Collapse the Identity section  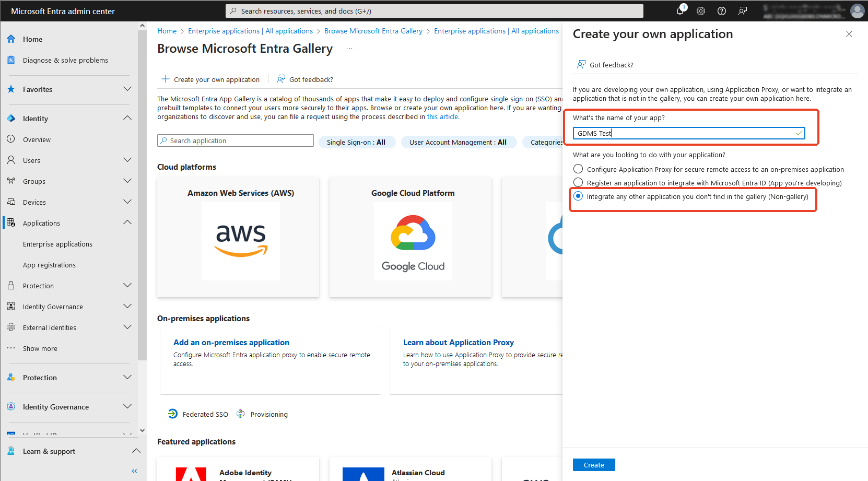point(127,119)
